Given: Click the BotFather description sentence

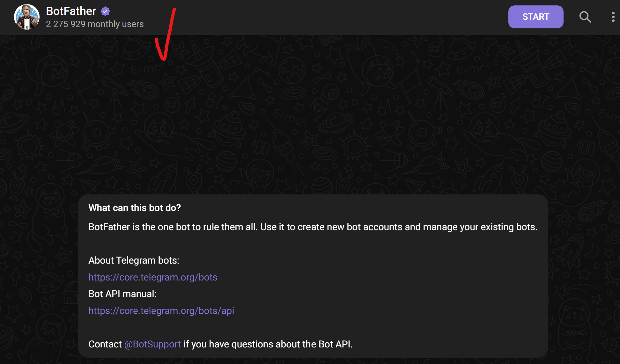Looking at the screenshot, I should [x=313, y=227].
